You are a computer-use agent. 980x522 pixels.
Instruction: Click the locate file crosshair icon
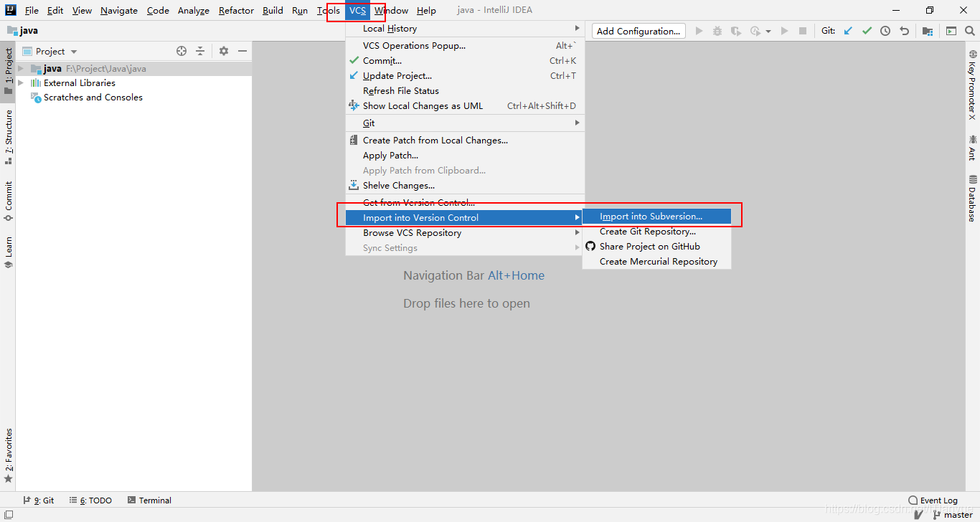tap(182, 51)
